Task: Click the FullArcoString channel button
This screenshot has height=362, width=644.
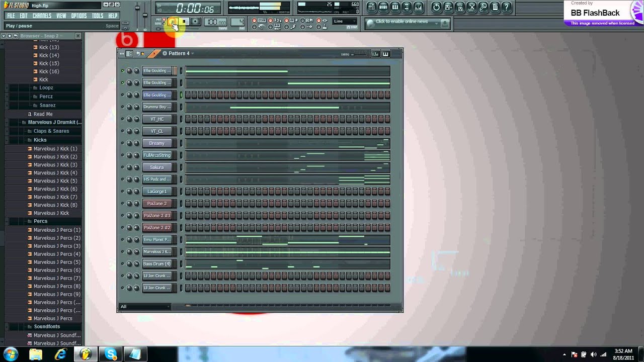Action: point(157,155)
